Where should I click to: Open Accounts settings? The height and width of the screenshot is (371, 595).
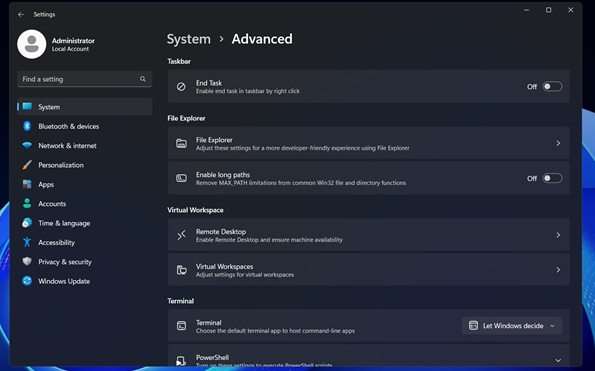click(x=85, y=203)
